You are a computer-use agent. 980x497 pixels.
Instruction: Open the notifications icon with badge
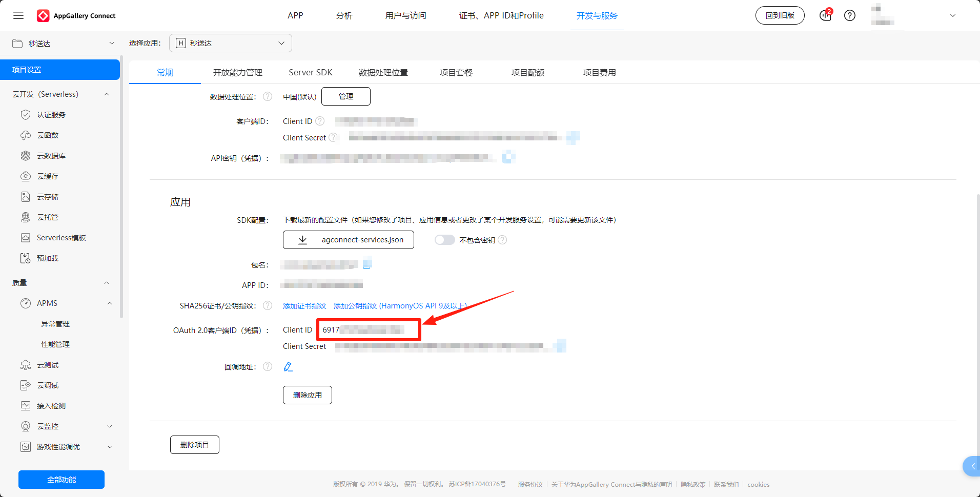(x=825, y=15)
